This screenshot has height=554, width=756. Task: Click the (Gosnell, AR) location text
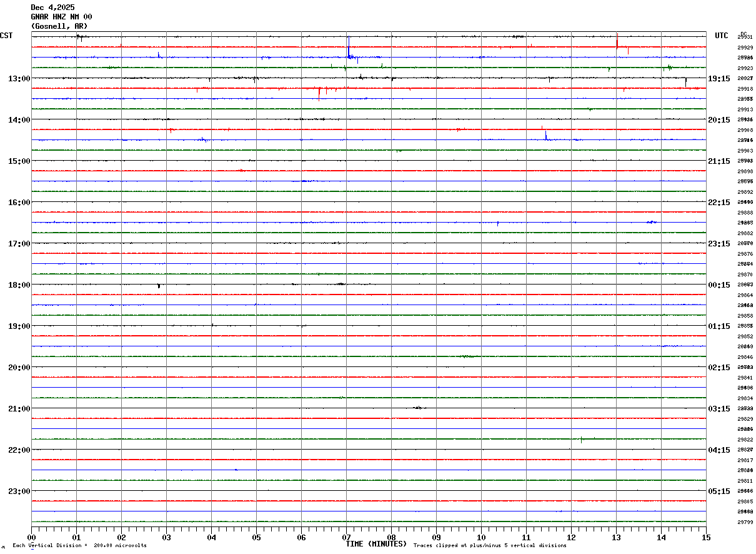tap(59, 26)
